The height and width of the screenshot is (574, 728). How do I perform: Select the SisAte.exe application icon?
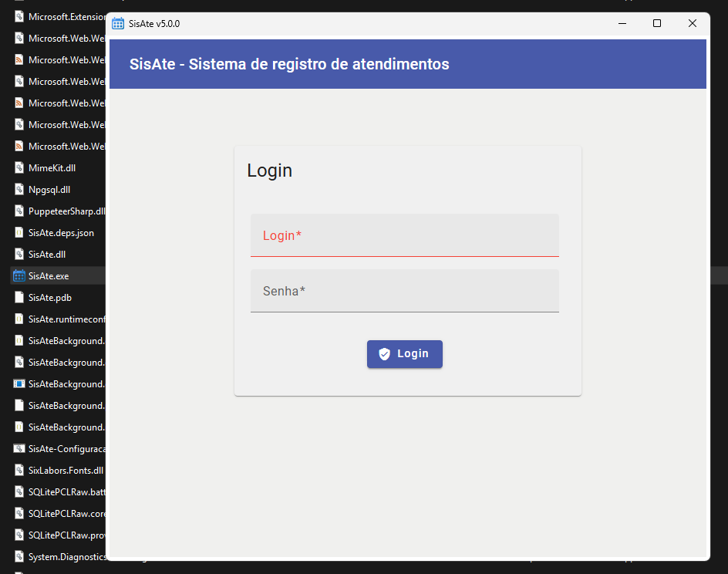point(19,275)
